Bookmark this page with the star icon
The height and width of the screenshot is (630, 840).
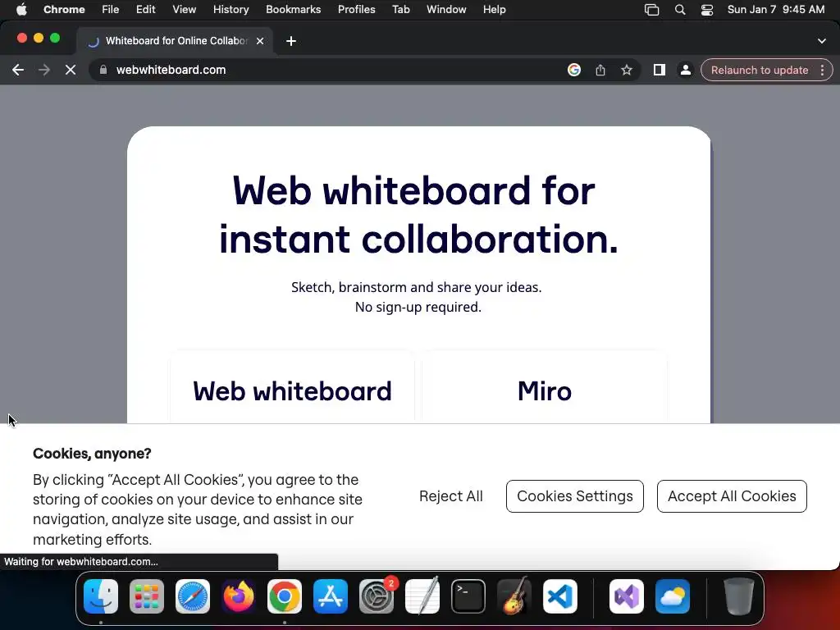pos(626,70)
